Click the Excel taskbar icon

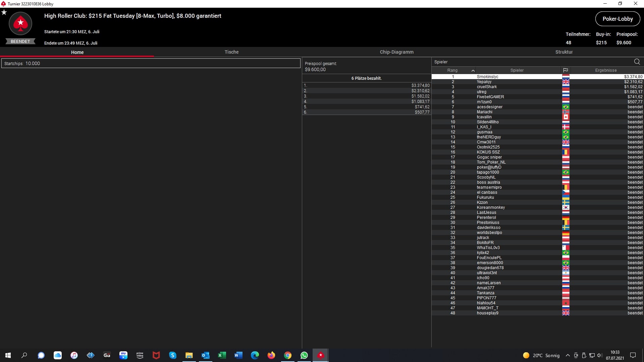click(x=222, y=355)
